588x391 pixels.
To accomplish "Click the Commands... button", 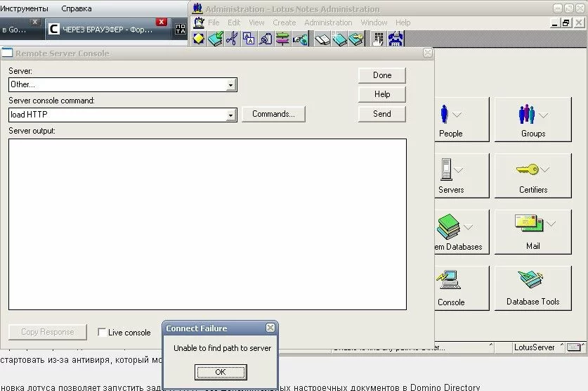I will pos(273,114).
